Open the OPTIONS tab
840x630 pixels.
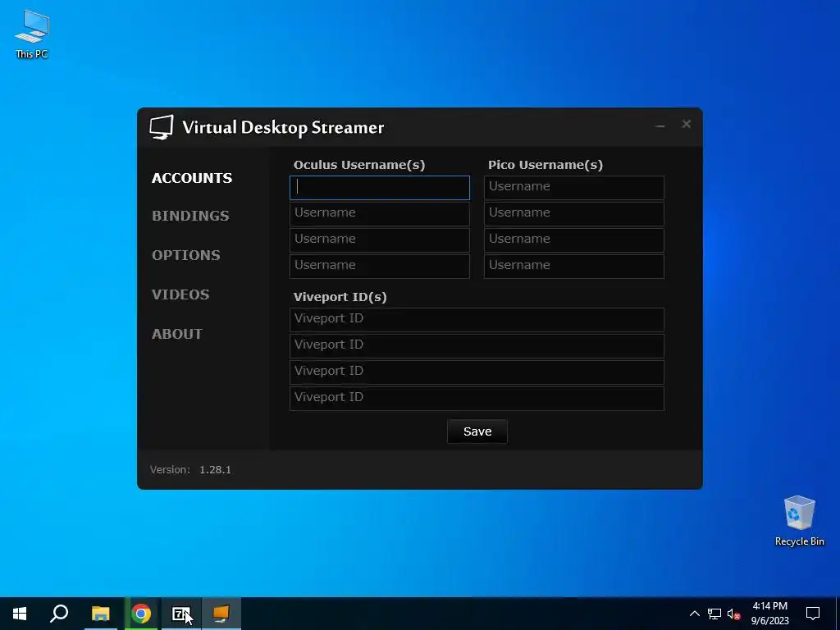[186, 255]
